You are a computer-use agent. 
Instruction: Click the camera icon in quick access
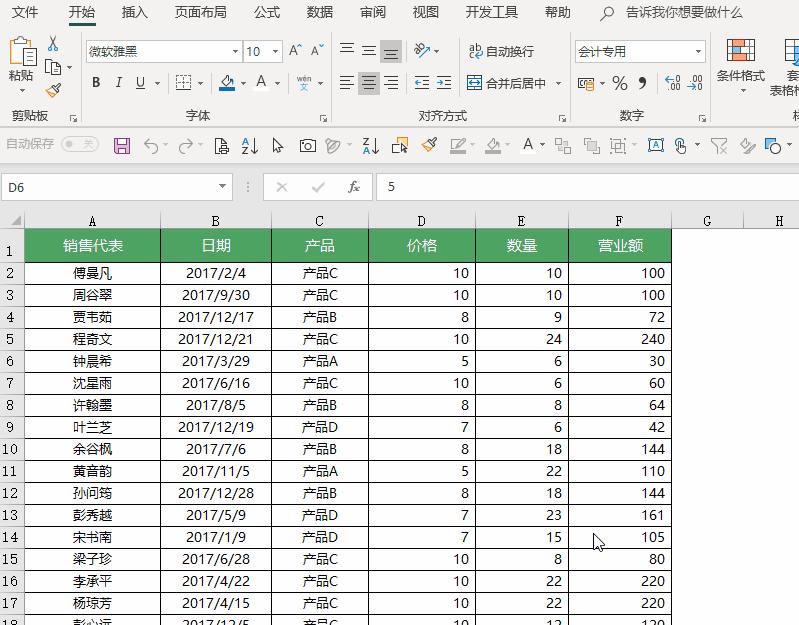pos(308,146)
